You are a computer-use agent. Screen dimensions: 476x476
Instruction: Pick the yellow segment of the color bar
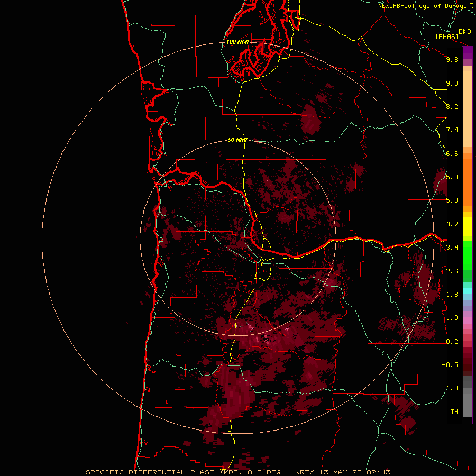click(467, 226)
